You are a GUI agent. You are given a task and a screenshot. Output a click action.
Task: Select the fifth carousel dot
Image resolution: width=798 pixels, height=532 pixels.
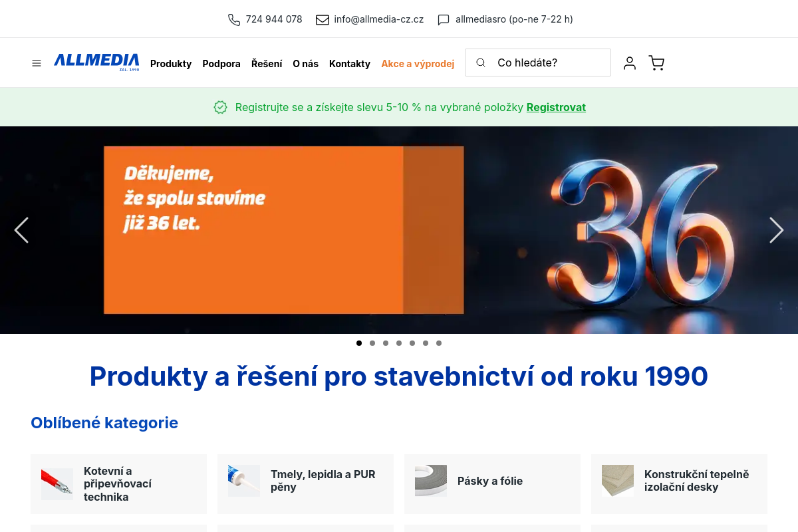(412, 343)
